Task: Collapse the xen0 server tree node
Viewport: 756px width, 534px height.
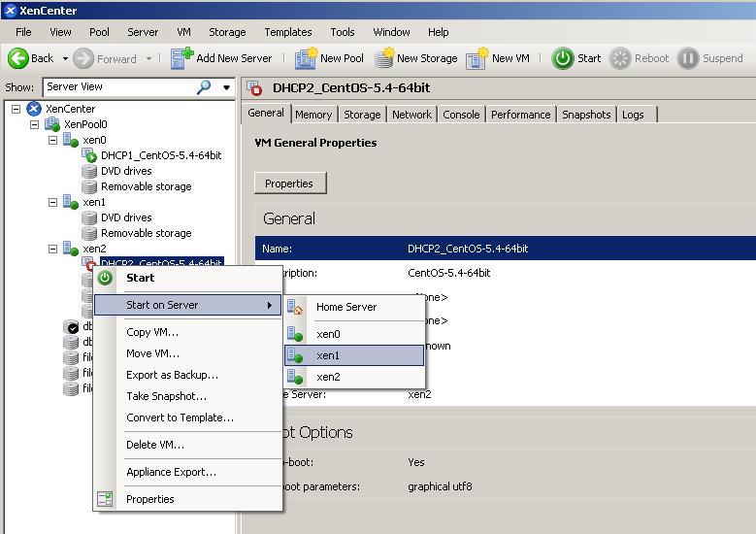Action: [53, 140]
